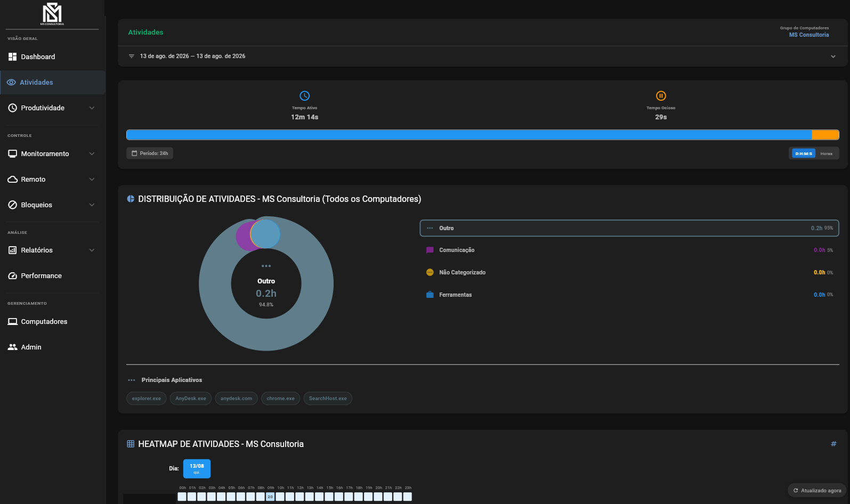
Task: Click the Performance gauge icon
Action: (13, 275)
